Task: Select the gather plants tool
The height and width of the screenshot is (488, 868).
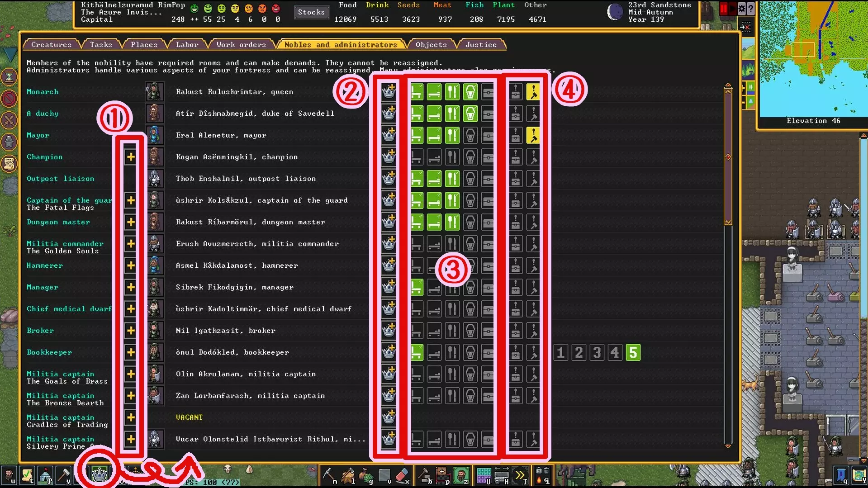Action: tap(365, 475)
